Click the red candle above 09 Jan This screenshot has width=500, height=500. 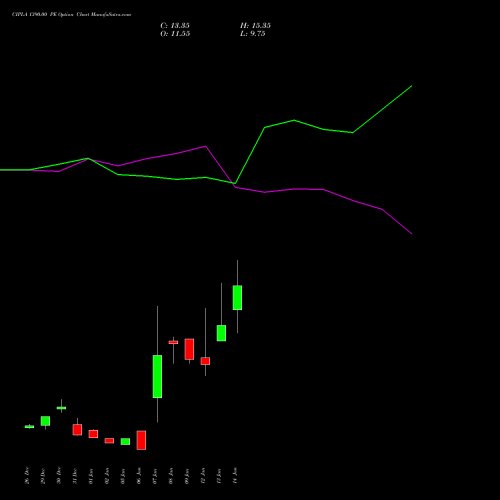tap(189, 349)
